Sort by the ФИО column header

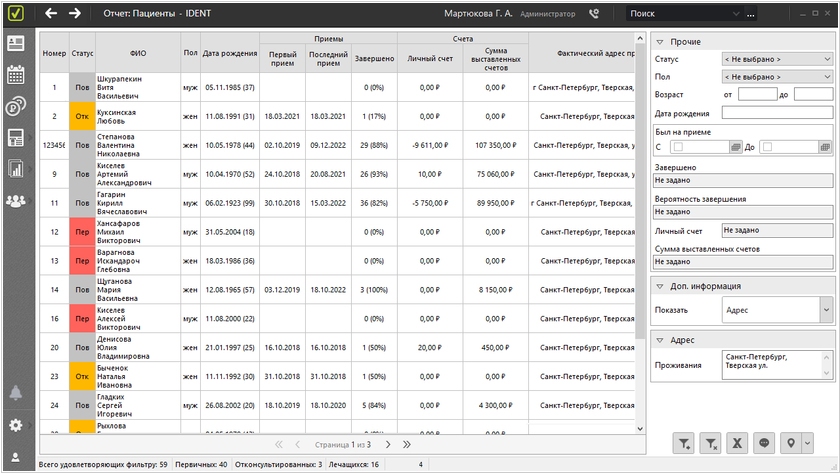(138, 53)
